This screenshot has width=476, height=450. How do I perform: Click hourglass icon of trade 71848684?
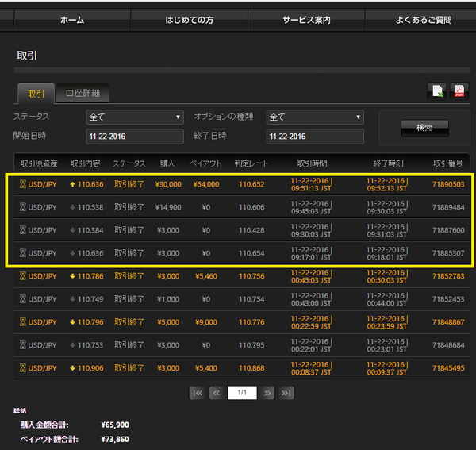pyautogui.click(x=23, y=345)
